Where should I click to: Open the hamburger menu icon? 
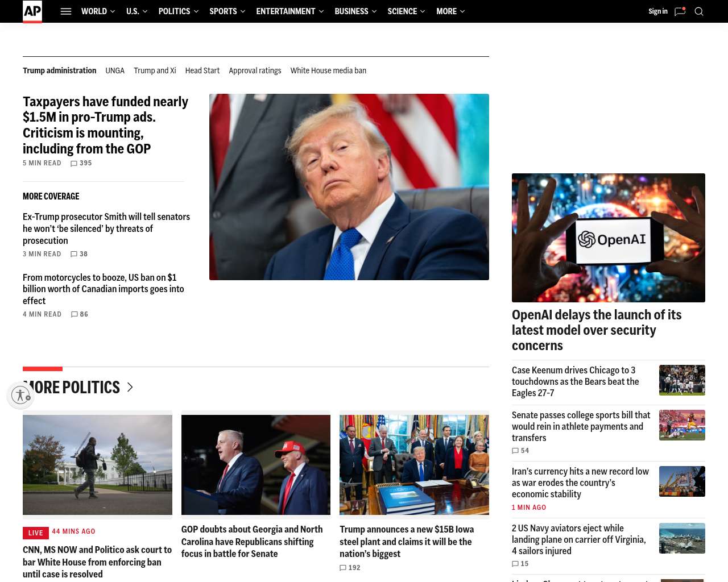(66, 11)
